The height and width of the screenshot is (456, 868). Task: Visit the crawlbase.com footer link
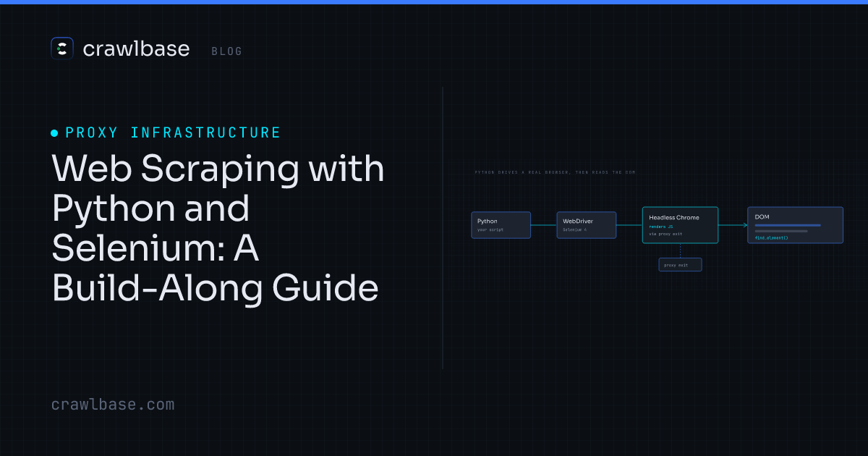pos(113,405)
